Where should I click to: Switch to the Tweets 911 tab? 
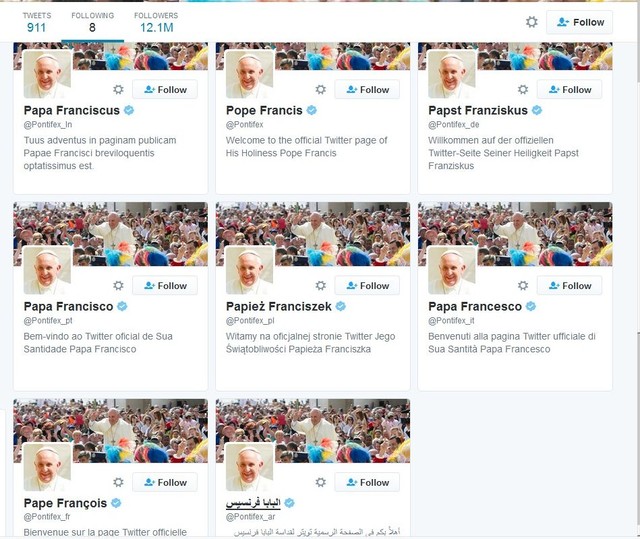pos(37,23)
